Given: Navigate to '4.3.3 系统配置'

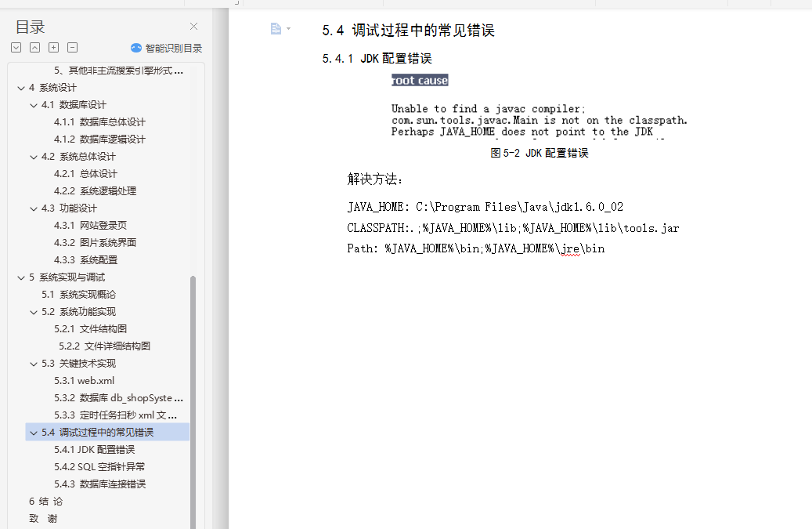Looking at the screenshot, I should (x=85, y=259).
